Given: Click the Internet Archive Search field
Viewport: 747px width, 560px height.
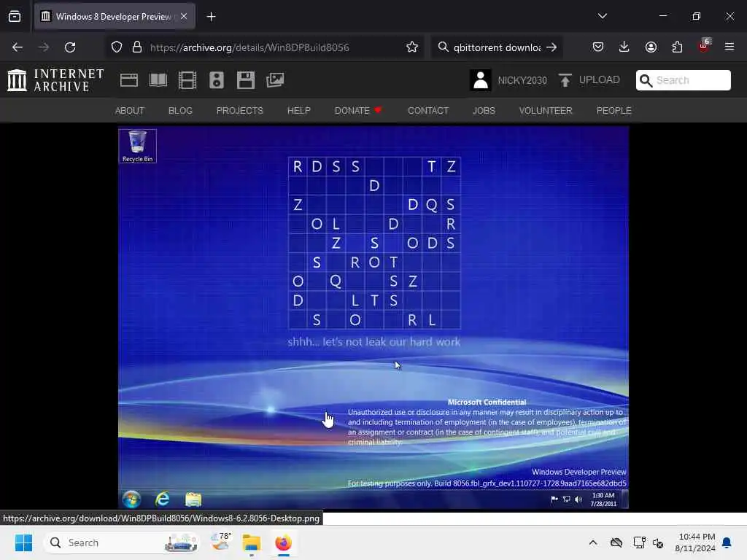Looking at the screenshot, I should pos(683,80).
